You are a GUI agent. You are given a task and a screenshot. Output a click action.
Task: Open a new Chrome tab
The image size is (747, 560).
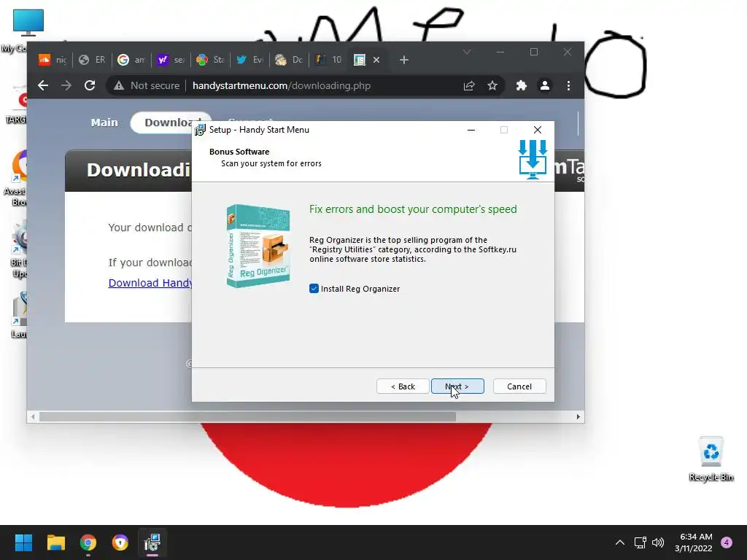point(404,60)
